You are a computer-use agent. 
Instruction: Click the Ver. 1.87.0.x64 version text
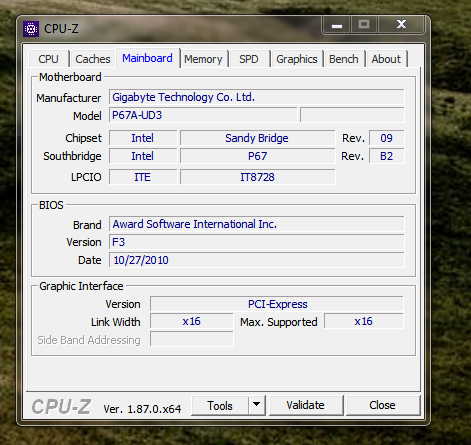click(142, 409)
